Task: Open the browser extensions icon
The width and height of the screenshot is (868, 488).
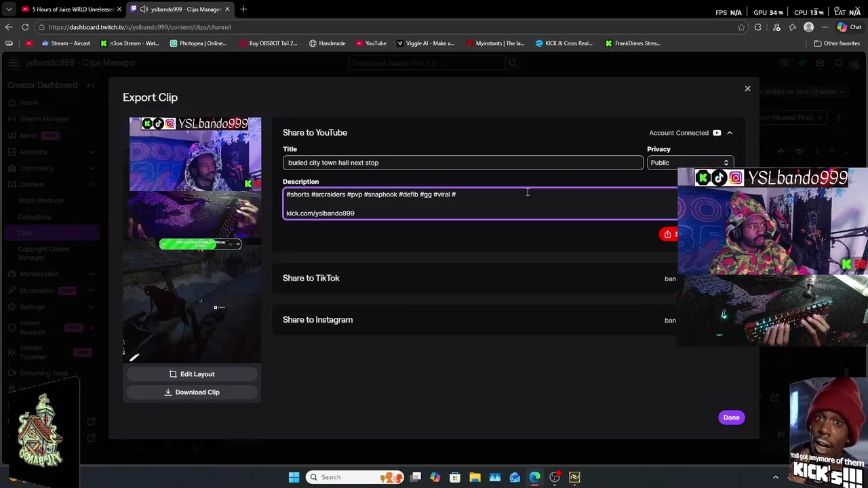Action: pyautogui.click(x=757, y=27)
